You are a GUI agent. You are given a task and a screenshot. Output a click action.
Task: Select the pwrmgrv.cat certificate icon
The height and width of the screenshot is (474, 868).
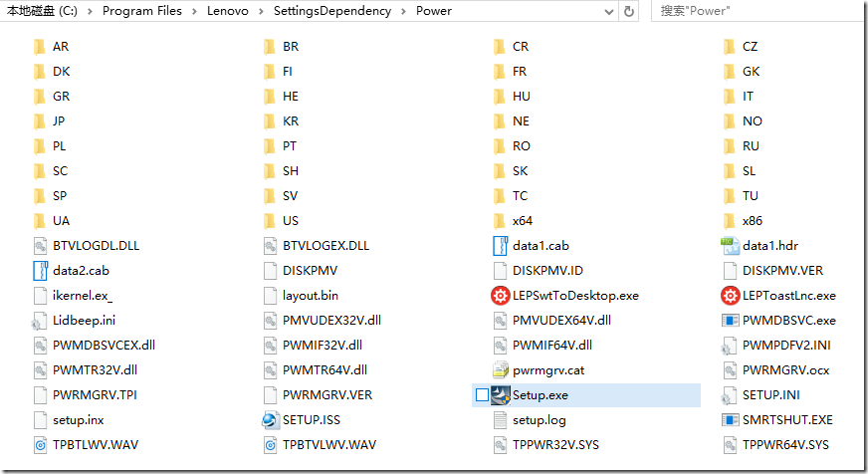point(501,369)
